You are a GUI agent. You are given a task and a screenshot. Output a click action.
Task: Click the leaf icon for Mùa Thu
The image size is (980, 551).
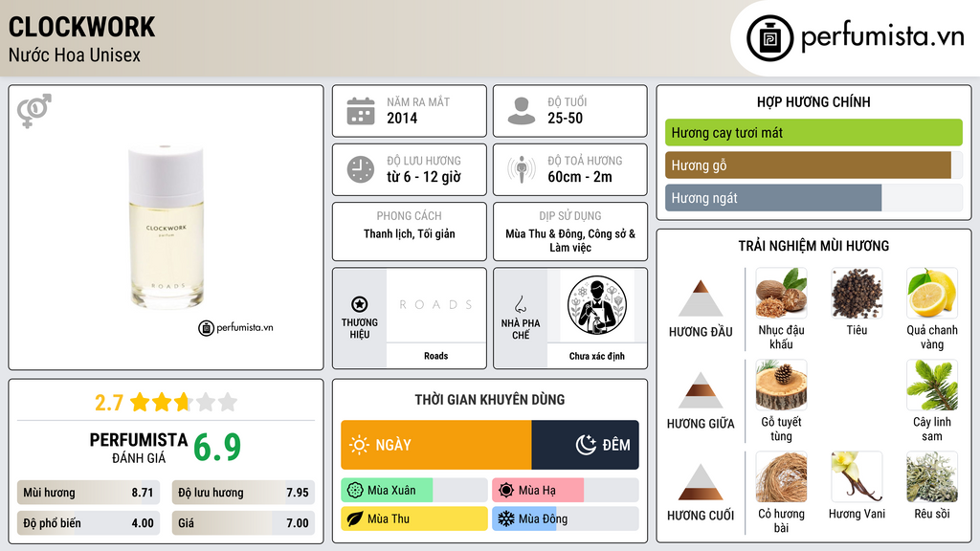tap(355, 519)
